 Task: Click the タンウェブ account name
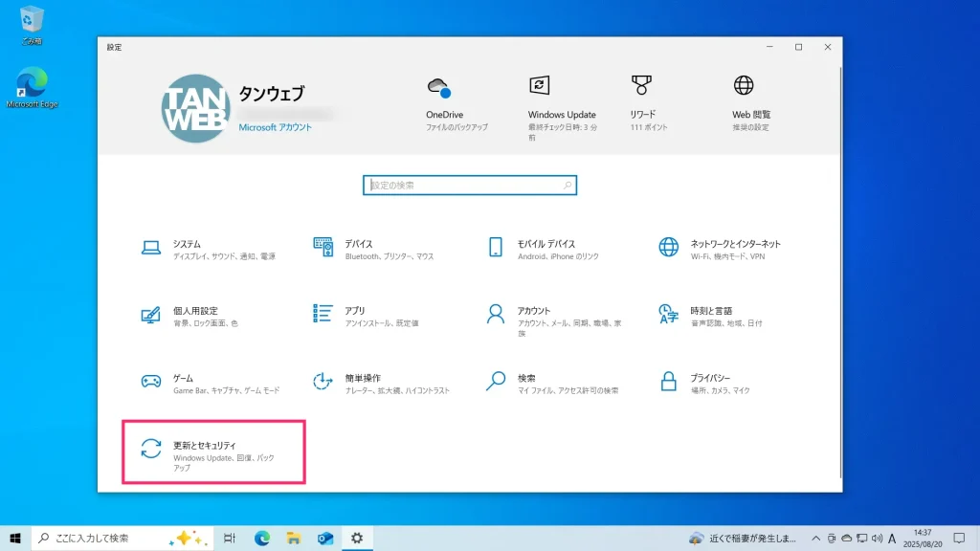[271, 94]
